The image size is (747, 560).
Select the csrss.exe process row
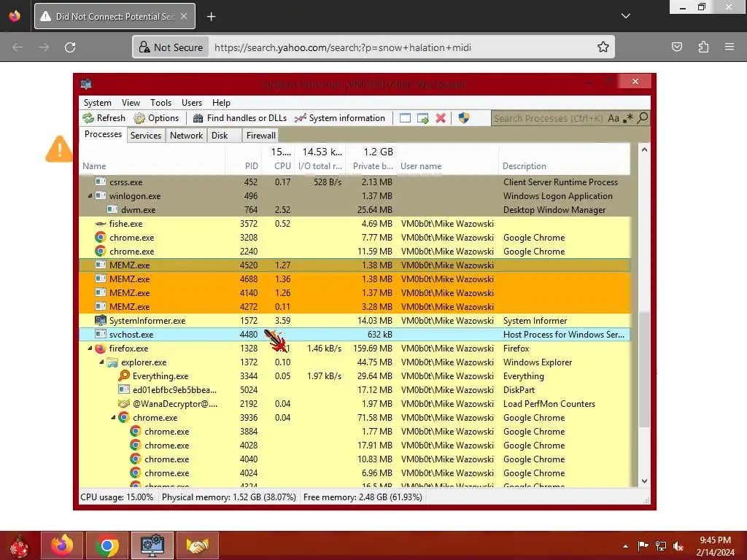click(355, 182)
